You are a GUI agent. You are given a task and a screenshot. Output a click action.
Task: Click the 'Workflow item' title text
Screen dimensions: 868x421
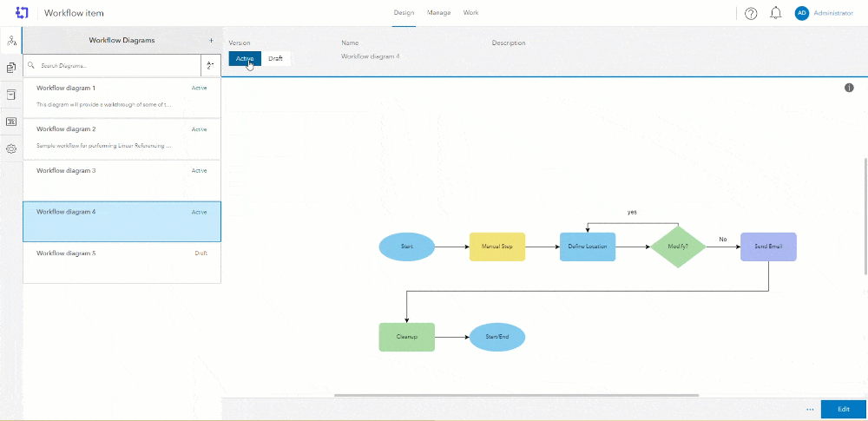click(74, 13)
